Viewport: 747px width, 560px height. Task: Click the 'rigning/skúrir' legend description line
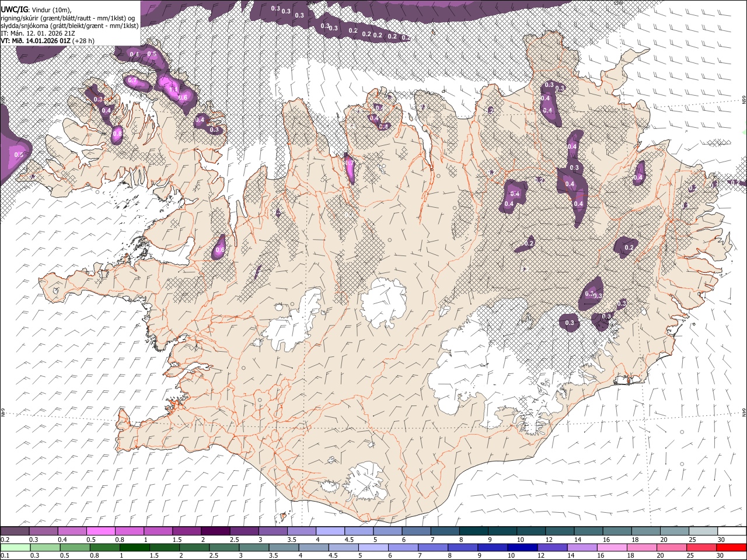tap(68, 17)
